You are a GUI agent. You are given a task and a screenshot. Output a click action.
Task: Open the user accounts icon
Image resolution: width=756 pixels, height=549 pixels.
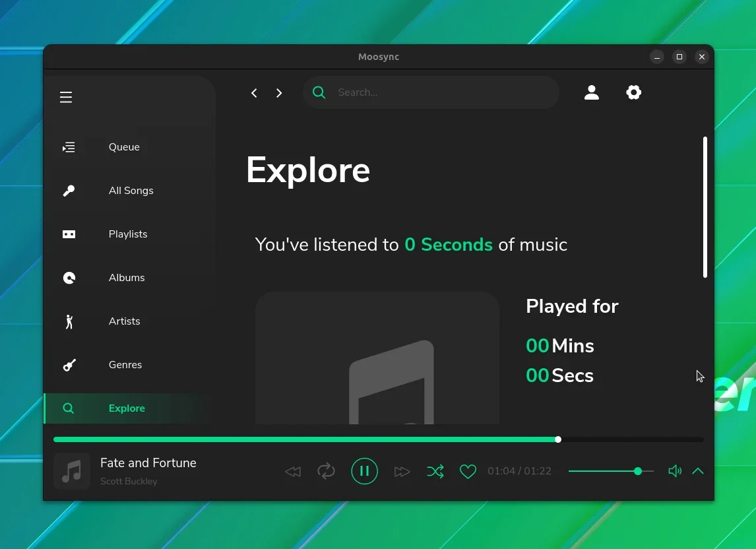pyautogui.click(x=592, y=92)
